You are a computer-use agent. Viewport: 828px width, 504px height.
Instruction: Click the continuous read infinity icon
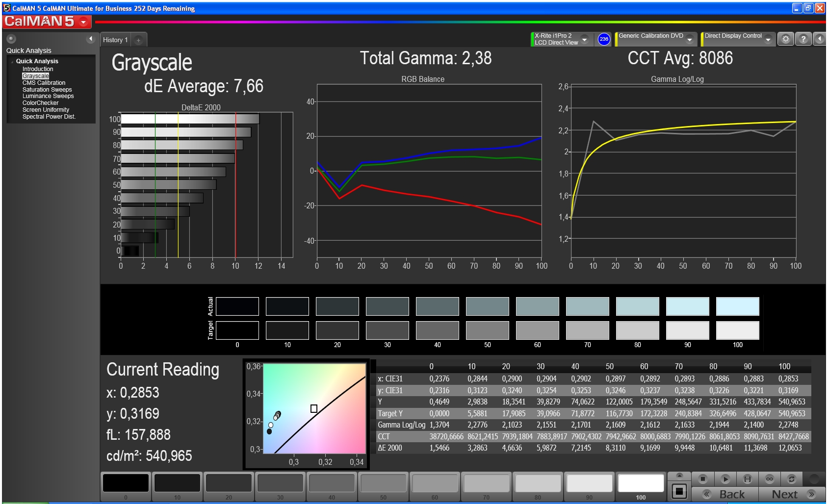point(770,479)
